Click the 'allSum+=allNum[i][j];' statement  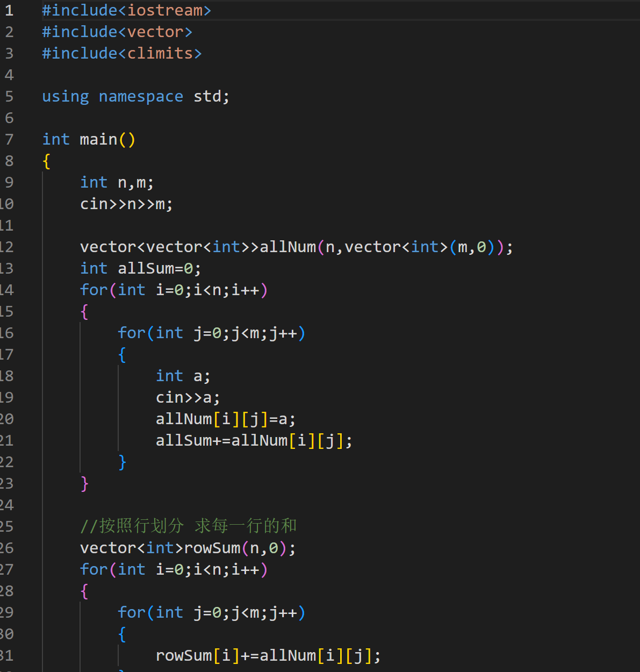coord(254,440)
